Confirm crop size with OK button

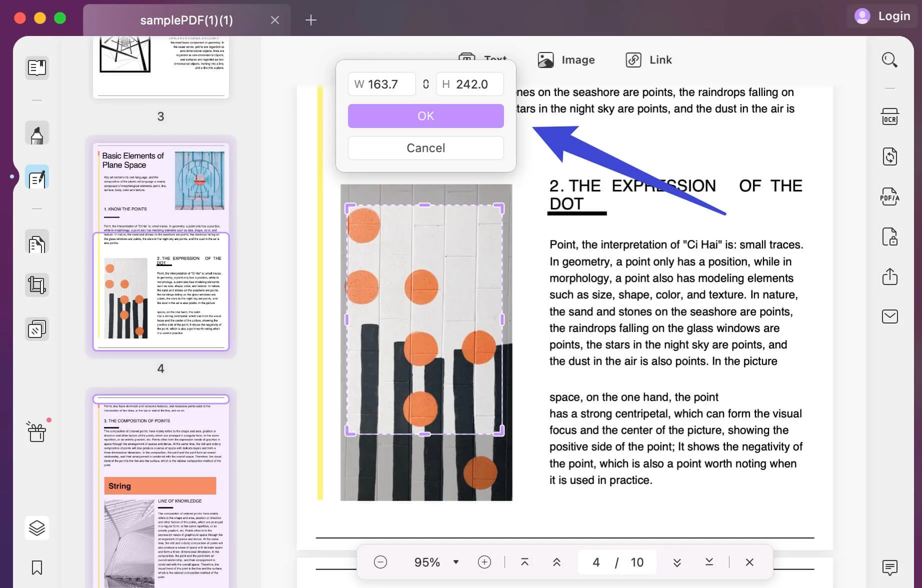[425, 116]
